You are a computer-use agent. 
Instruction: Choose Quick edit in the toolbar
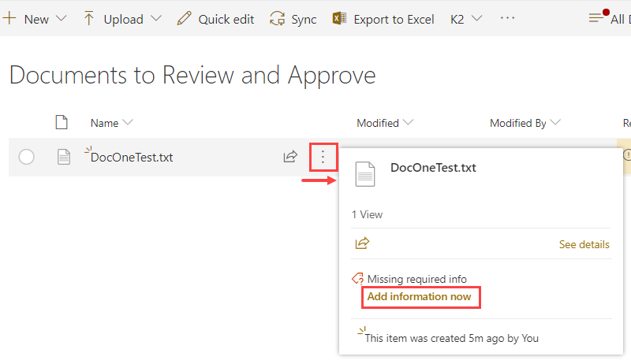[226, 19]
